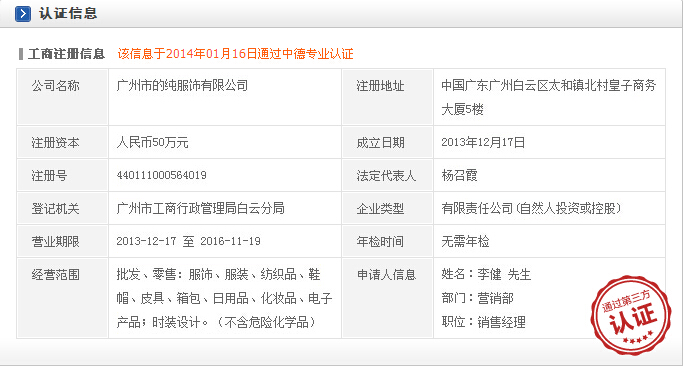This screenshot has height=366, width=684.
Task: Select the name 杨召霞
Action: click(x=459, y=175)
